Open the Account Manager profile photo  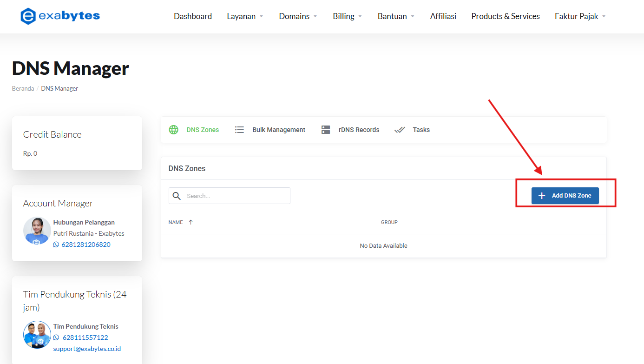(x=37, y=231)
